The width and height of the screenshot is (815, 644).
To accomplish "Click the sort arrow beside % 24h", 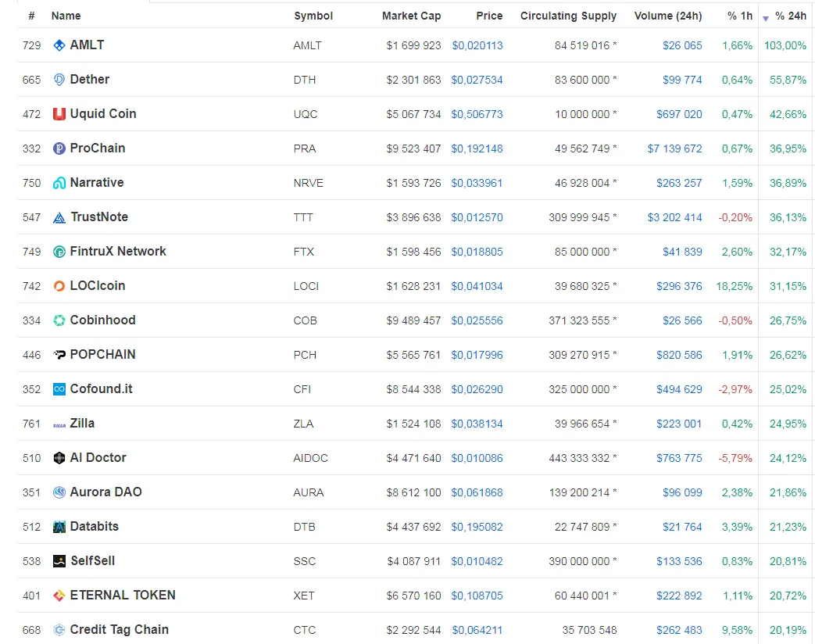I will pyautogui.click(x=766, y=18).
